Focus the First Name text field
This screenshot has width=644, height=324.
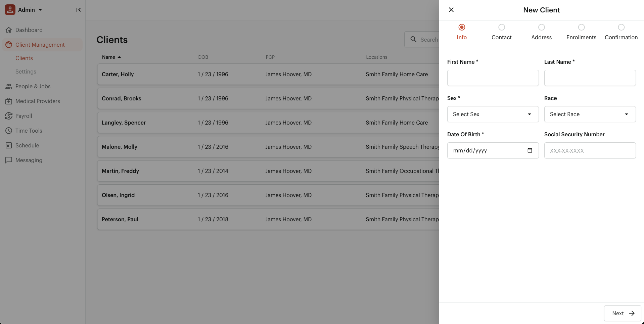coord(493,78)
